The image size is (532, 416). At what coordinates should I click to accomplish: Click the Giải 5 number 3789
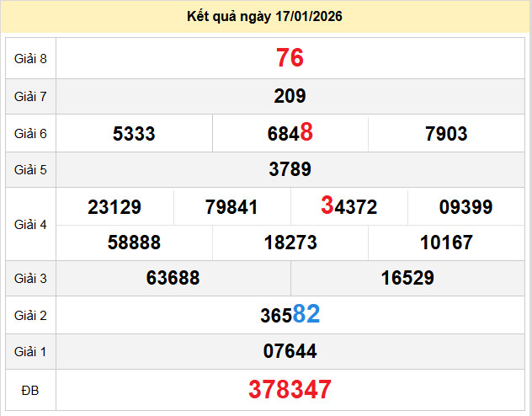pos(290,169)
